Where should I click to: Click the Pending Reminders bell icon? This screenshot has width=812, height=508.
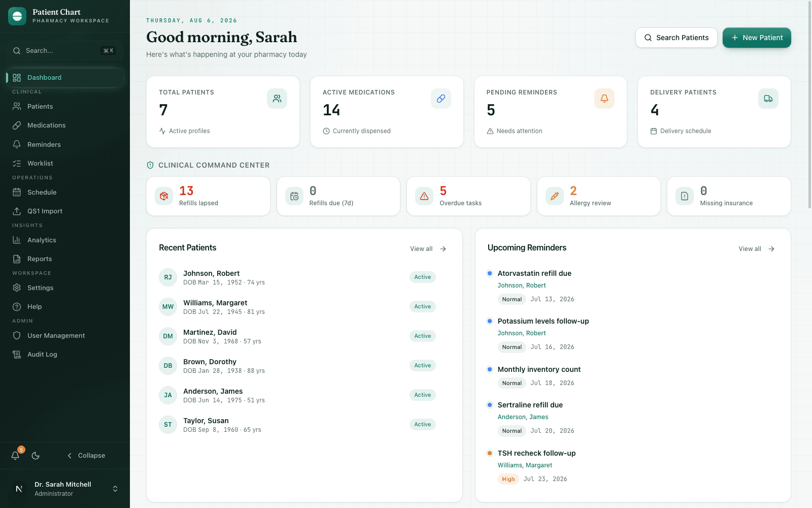604,99
